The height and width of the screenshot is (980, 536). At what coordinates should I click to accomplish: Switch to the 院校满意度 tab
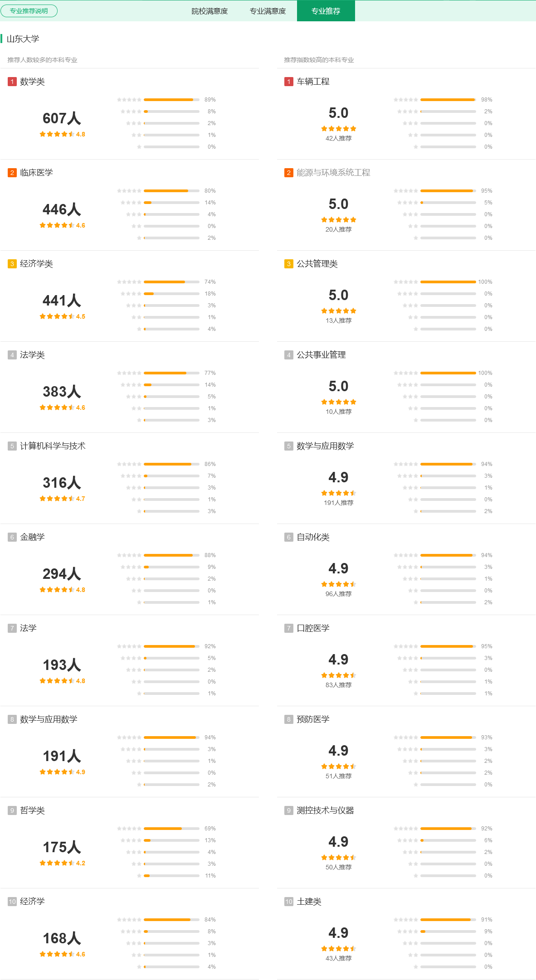(210, 11)
